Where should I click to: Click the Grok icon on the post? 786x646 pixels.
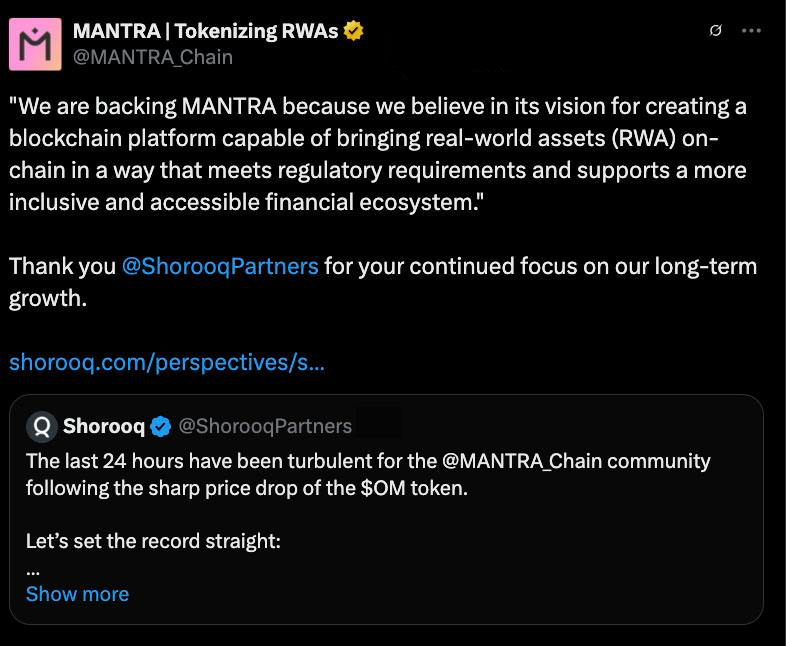pyautogui.click(x=715, y=31)
